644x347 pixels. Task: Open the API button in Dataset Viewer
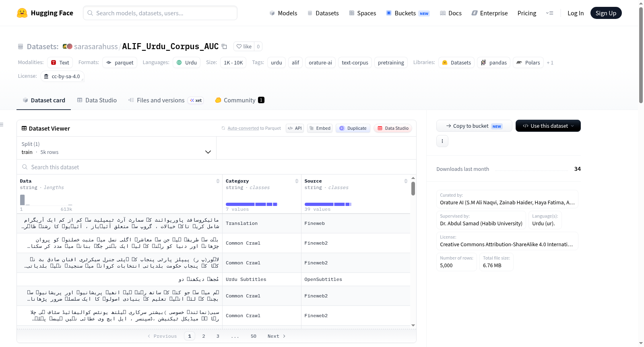(x=295, y=128)
